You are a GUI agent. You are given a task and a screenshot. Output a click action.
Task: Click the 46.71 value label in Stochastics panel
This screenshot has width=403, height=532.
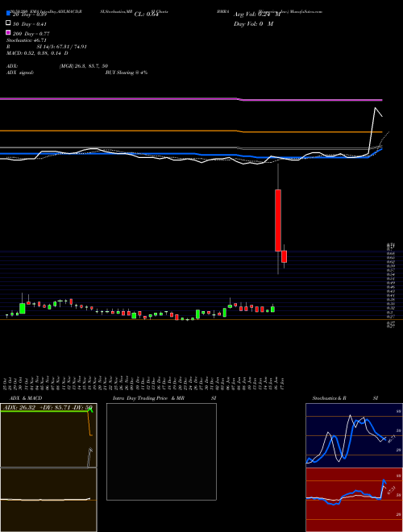[390, 439]
